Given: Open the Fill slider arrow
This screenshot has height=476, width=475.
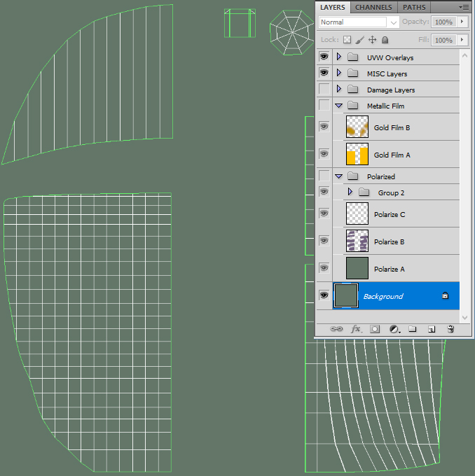Looking at the screenshot, I should click(x=462, y=40).
